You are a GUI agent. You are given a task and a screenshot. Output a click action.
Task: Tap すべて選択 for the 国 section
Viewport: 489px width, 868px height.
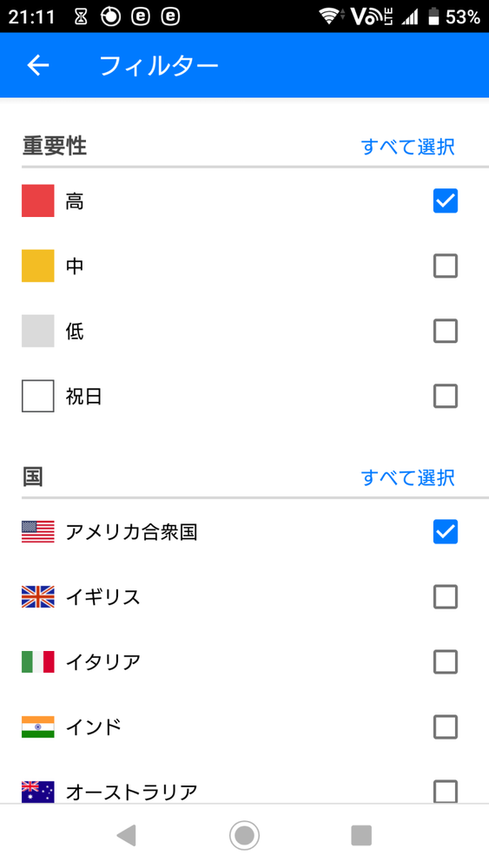[x=407, y=477]
